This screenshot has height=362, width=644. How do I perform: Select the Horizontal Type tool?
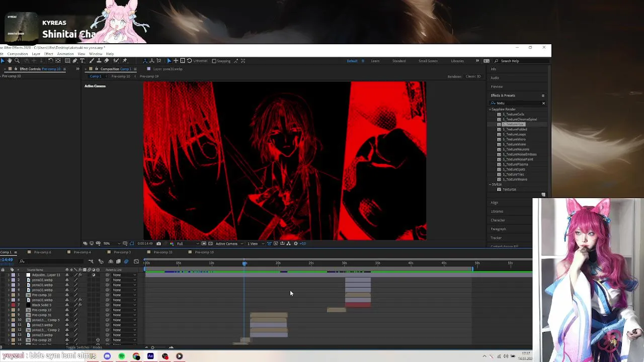click(82, 61)
